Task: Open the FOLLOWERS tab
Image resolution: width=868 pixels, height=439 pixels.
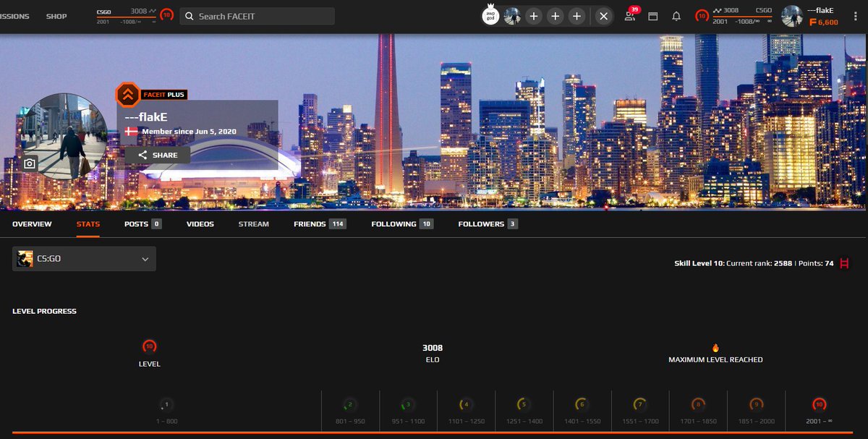Action: click(x=488, y=224)
